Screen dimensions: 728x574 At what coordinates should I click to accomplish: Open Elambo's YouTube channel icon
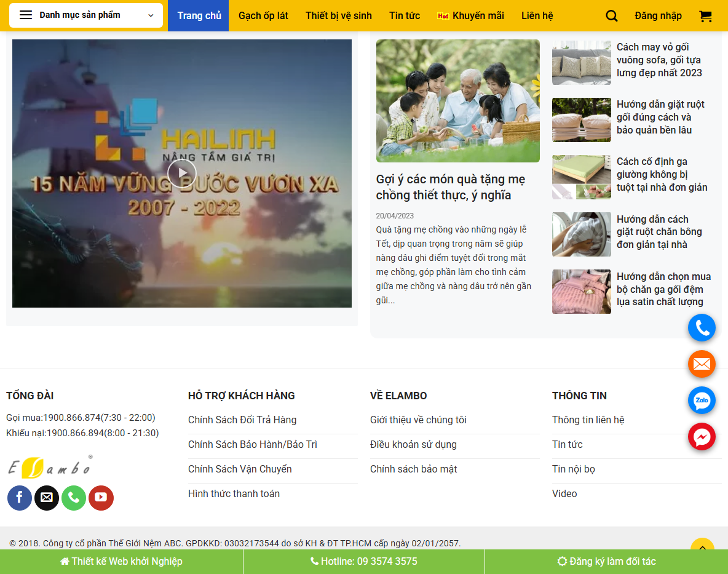pos(101,498)
